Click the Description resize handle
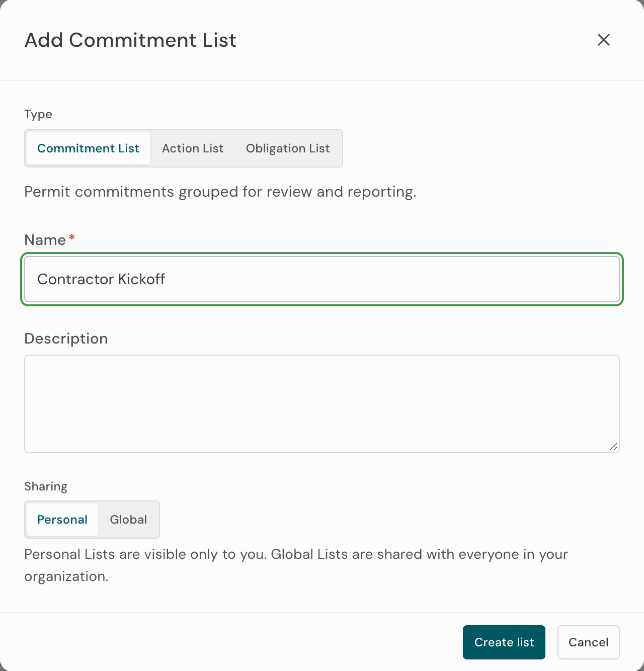Viewport: 644px width, 671px height. pos(613,447)
